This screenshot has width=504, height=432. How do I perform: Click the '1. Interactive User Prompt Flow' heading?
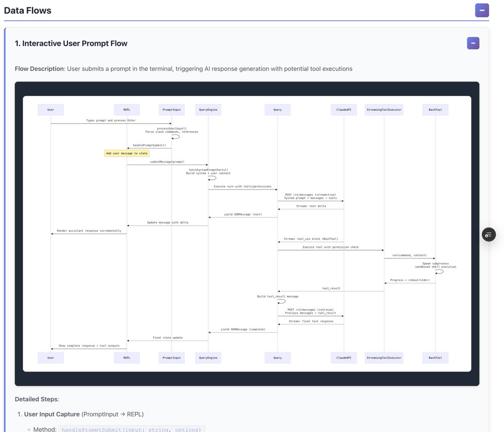tap(71, 43)
